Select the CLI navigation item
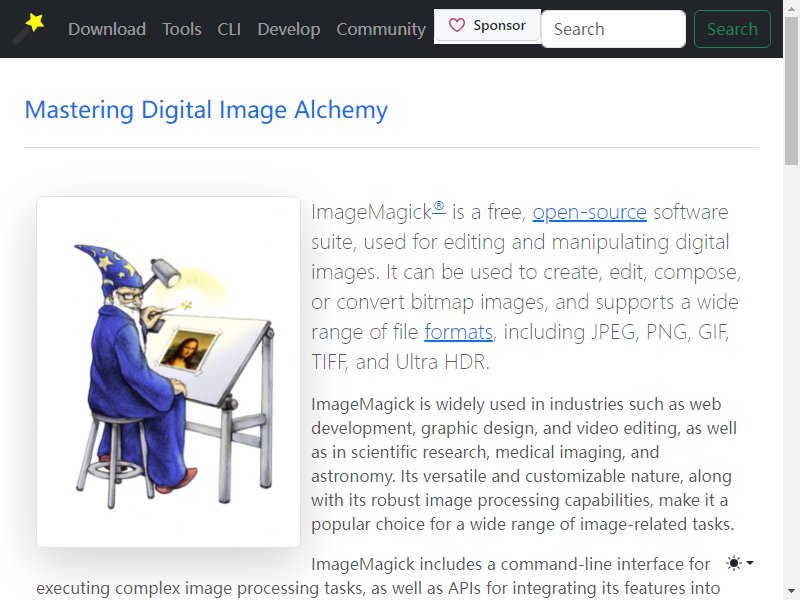The width and height of the screenshot is (800, 600). [229, 29]
